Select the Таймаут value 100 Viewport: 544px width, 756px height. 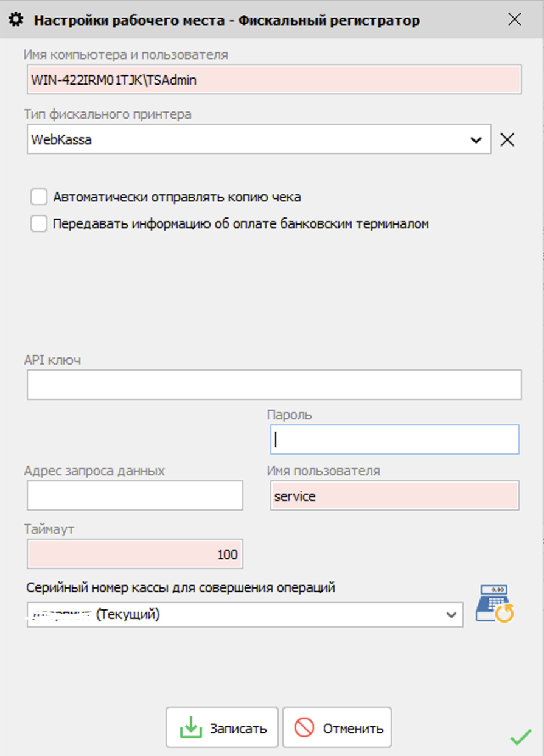click(x=134, y=554)
